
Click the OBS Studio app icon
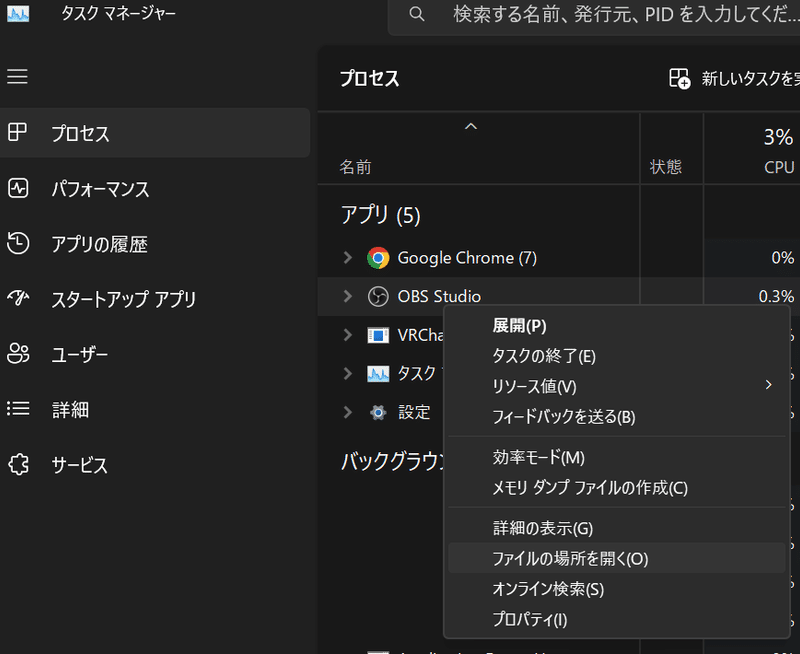coord(378,296)
